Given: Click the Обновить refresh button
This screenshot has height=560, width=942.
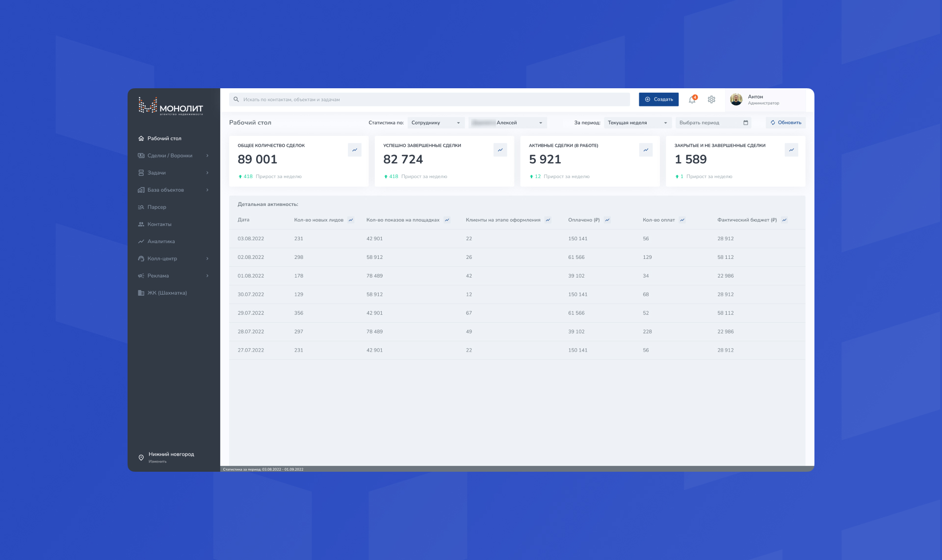Looking at the screenshot, I should pyautogui.click(x=785, y=123).
